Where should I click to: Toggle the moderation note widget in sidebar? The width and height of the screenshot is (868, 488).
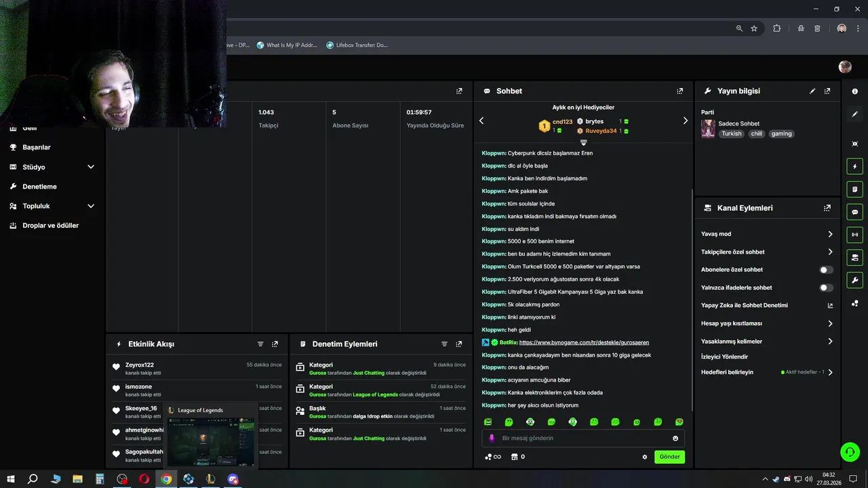coord(855,189)
